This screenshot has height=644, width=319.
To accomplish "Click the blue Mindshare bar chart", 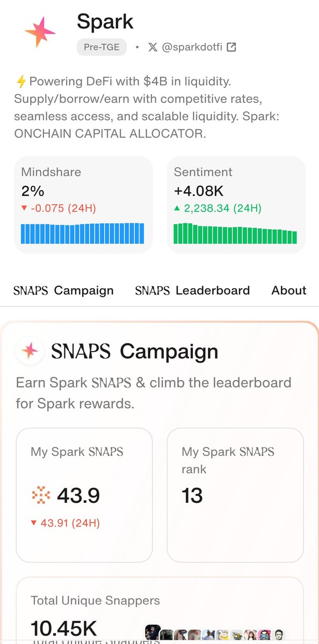I will (x=83, y=233).
